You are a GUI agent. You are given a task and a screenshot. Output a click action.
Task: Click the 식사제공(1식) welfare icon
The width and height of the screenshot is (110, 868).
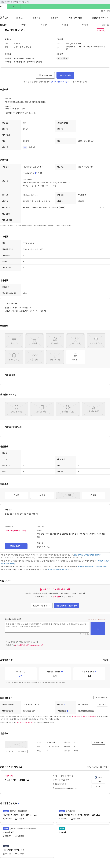[76, 357]
